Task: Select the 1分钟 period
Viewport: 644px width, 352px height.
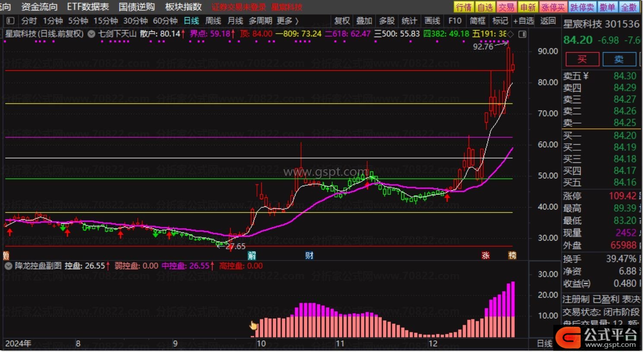Action: click(53, 21)
